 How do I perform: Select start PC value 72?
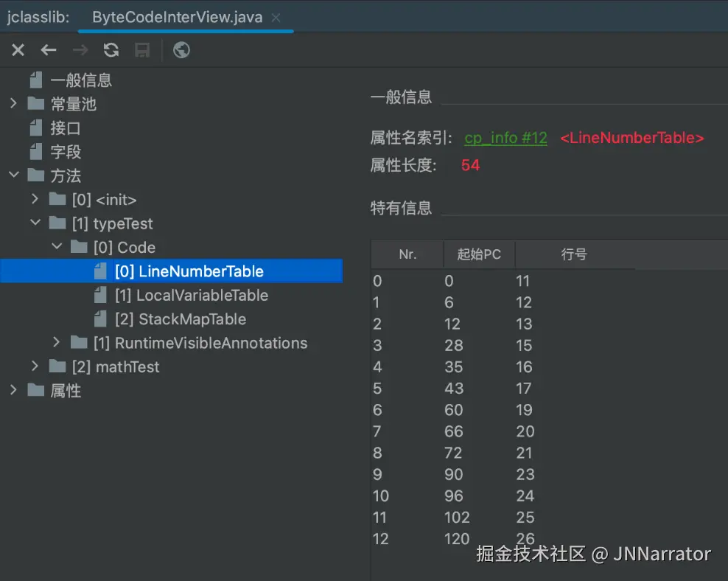453,453
